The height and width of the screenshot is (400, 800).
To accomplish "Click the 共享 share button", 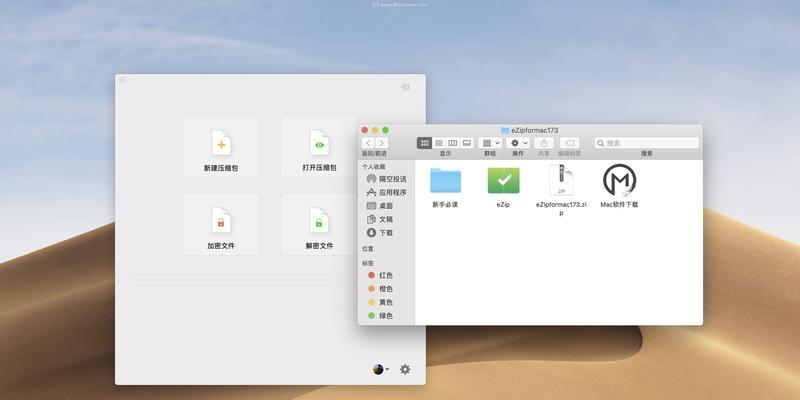I will 544,143.
